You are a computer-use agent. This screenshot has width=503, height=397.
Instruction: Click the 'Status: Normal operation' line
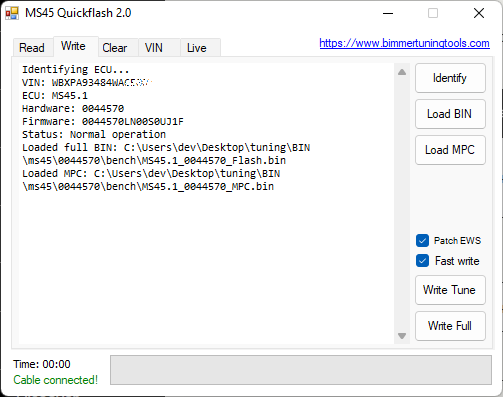point(94,135)
